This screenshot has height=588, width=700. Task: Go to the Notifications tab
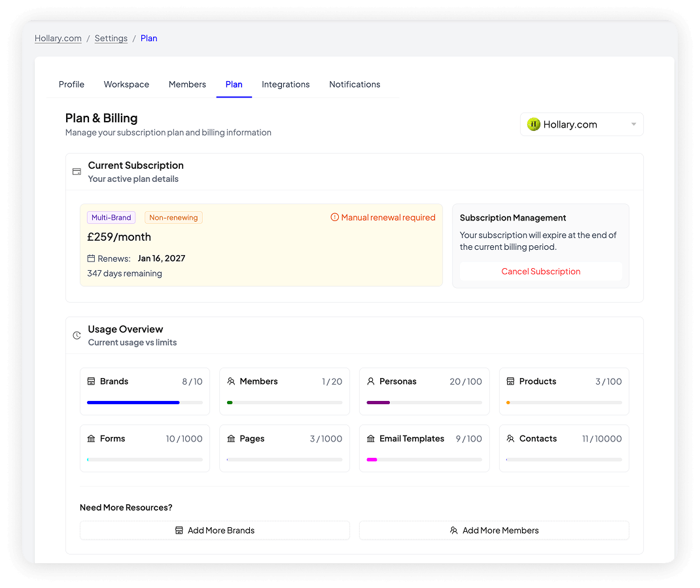(x=355, y=84)
